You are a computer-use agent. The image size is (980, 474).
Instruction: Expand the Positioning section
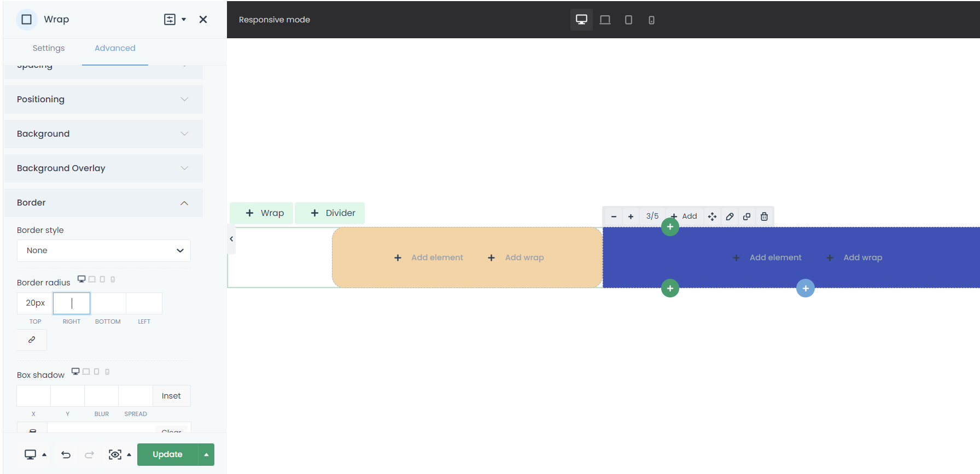point(103,100)
